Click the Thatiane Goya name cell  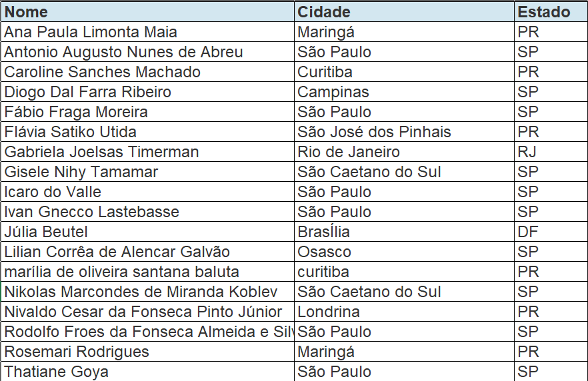click(x=57, y=372)
